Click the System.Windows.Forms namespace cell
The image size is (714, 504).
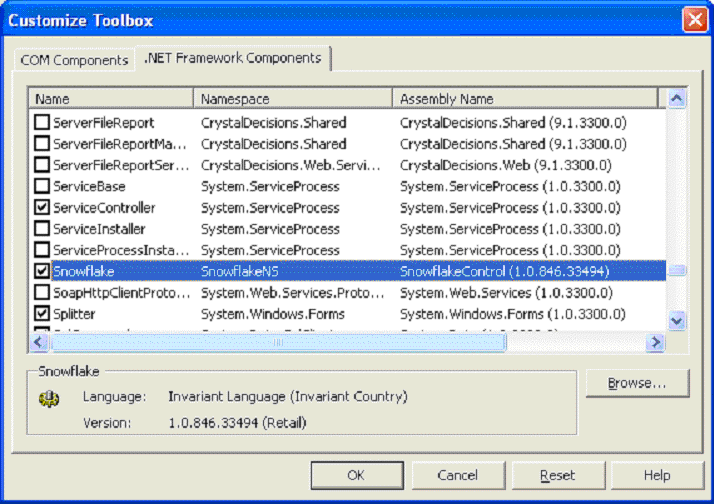point(272,314)
